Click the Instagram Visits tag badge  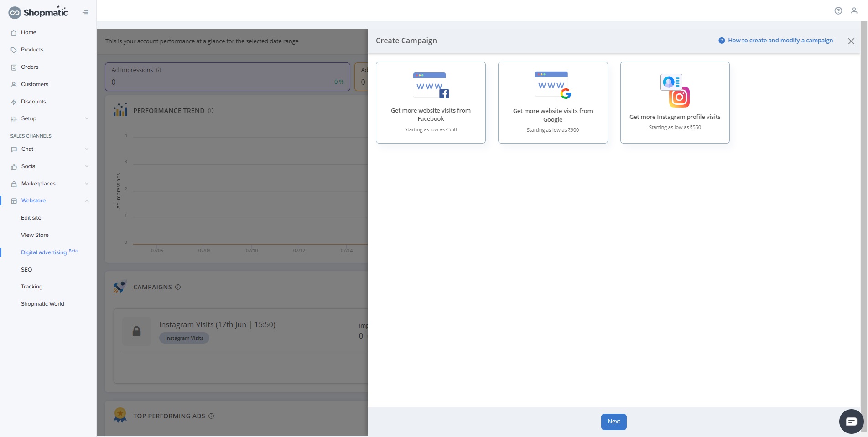(x=184, y=338)
